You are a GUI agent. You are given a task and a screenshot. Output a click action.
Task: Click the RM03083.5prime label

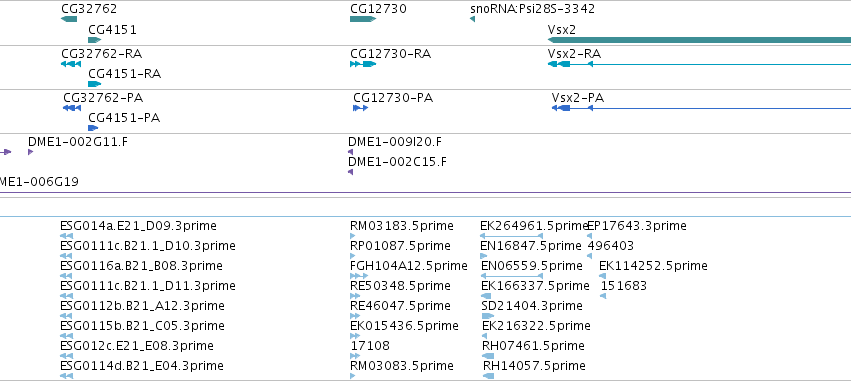(x=402, y=366)
